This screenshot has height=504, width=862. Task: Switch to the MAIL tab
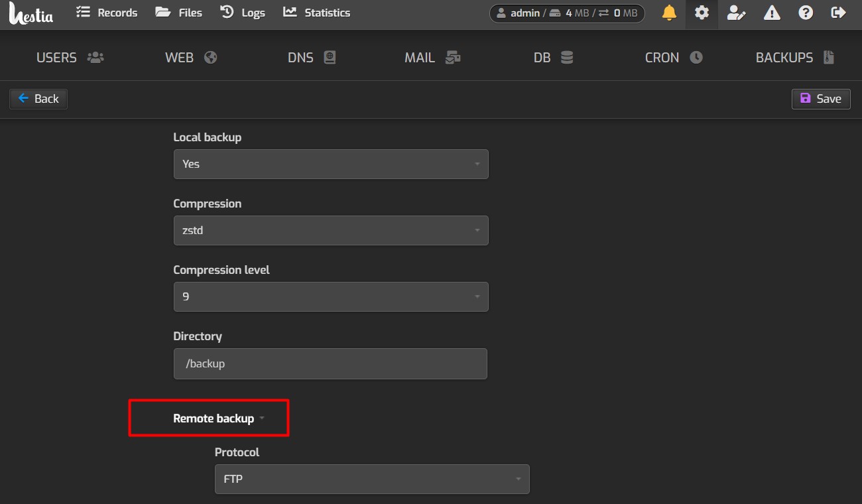432,58
